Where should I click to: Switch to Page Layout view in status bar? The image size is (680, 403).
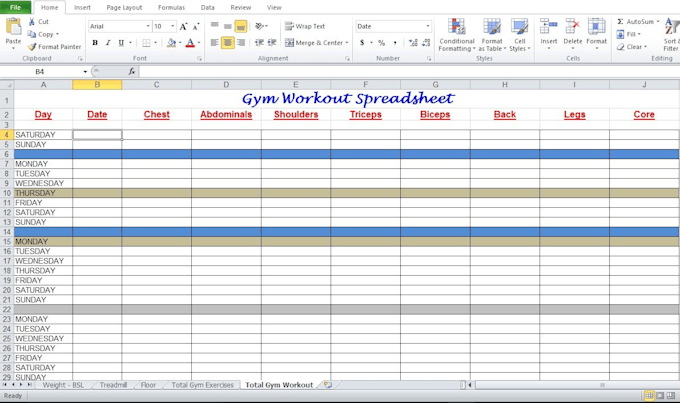pyautogui.click(x=660, y=396)
